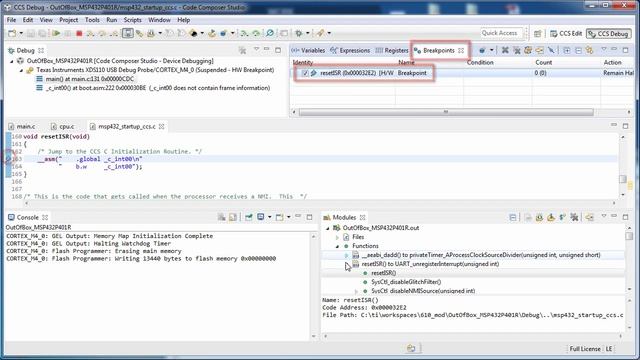Open the Scripts menu
Screen dimensions: 640x360
132,20
